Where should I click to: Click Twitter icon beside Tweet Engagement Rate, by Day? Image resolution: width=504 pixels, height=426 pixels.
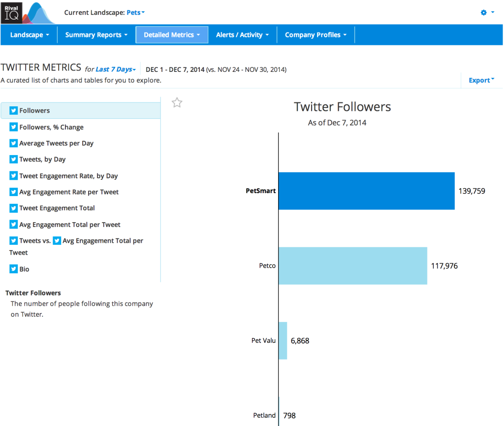pyautogui.click(x=13, y=175)
